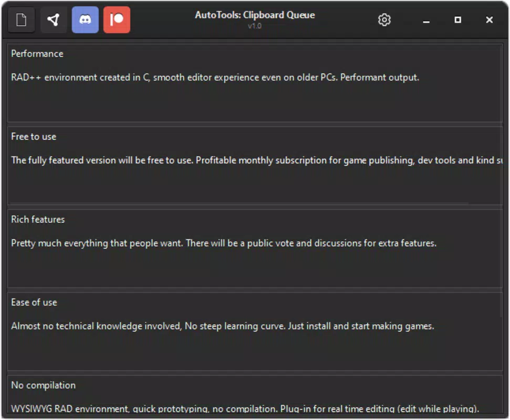The image size is (510, 420).
Task: Click the AutoTools: Clipboard Queue title
Action: tap(255, 15)
